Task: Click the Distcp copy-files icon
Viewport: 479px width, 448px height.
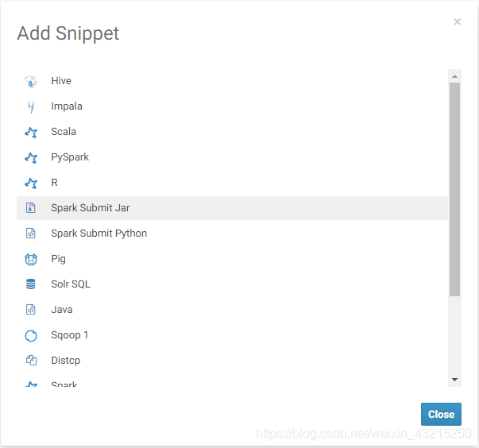Action: click(31, 361)
